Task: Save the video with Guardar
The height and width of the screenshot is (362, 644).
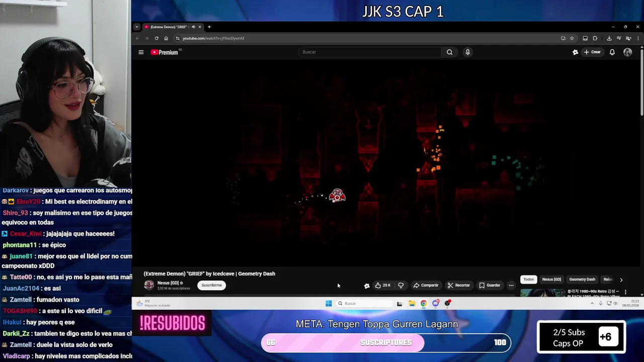Action: click(490, 285)
